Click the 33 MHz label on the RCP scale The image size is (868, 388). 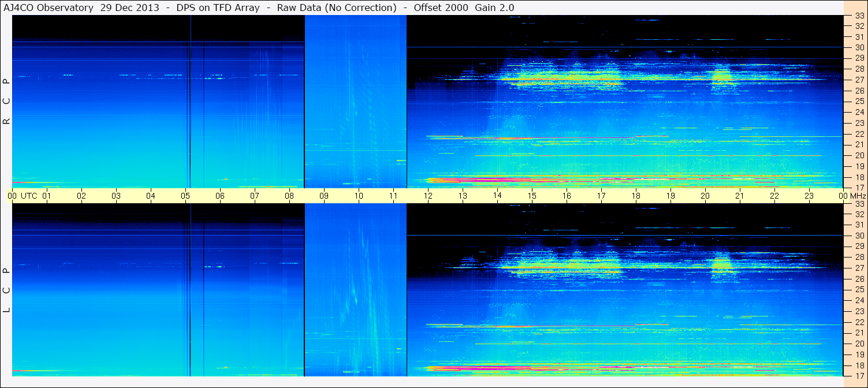[x=859, y=16]
